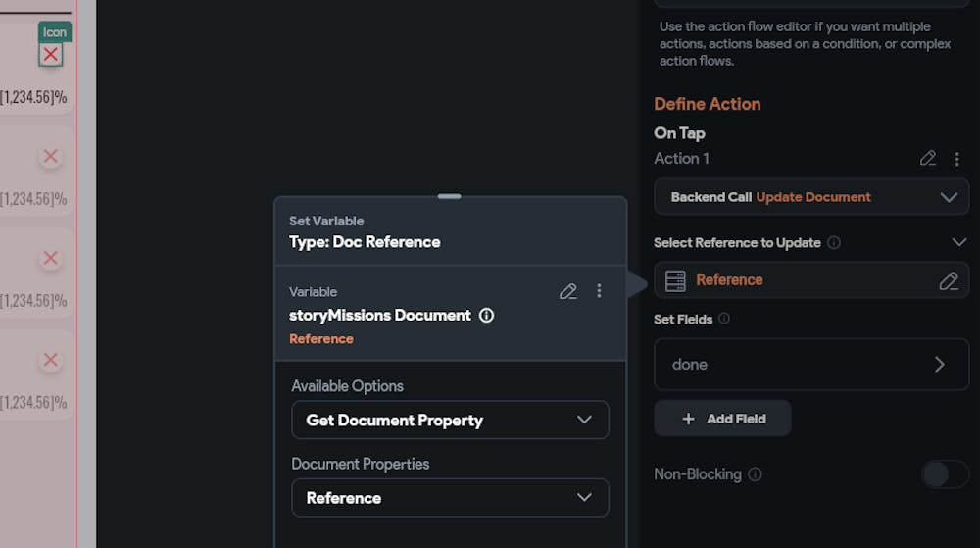Toggle the Non-Blocking switch
This screenshot has width=980, height=548.
[x=945, y=474]
